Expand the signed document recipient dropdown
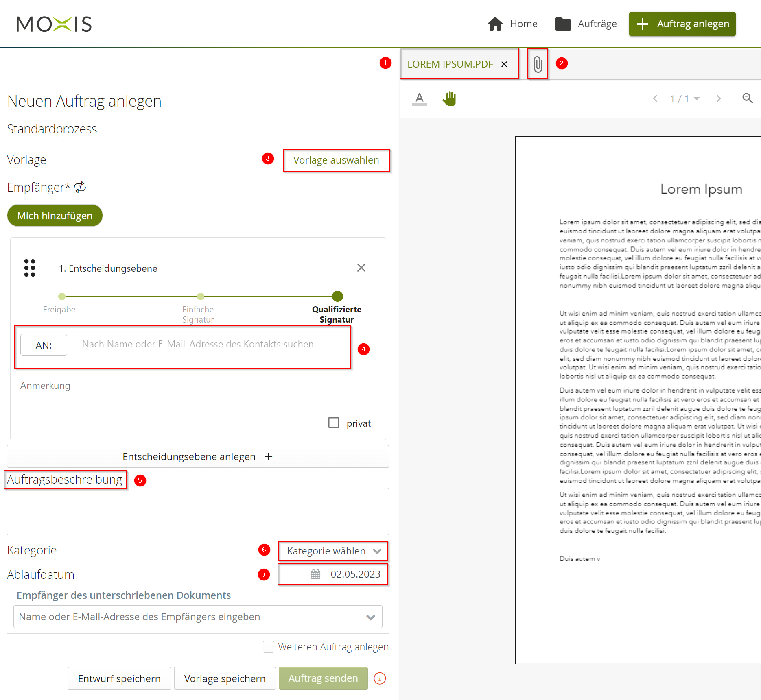This screenshot has height=700, width=761. pyautogui.click(x=370, y=617)
